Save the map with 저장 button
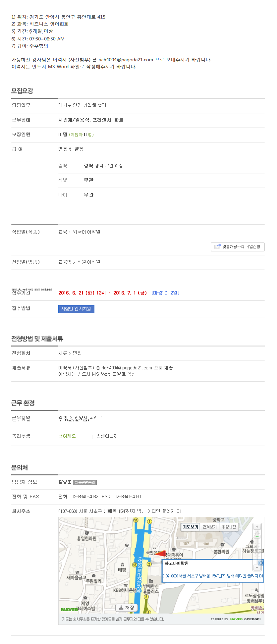277x644 pixels. coord(126,608)
